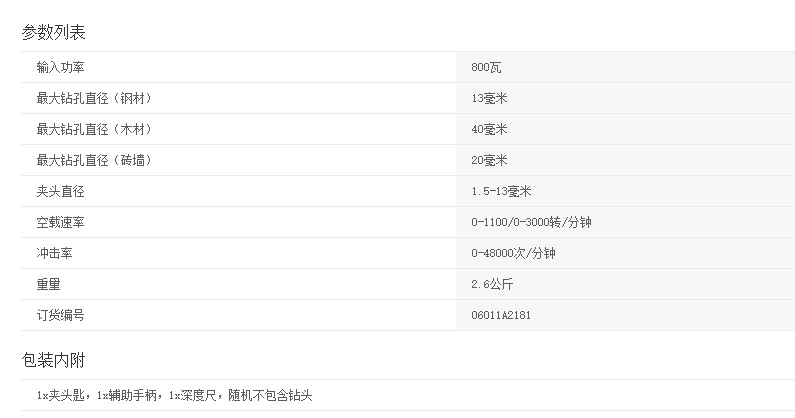The height and width of the screenshot is (418, 795).
Task: Click the 重量 row label
Action: (x=48, y=284)
